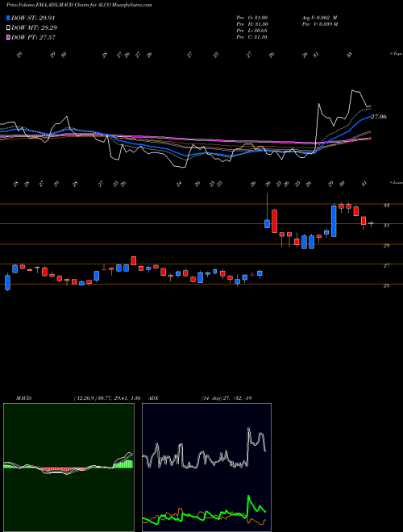Click the 29 price axis label
Screen dimensions: 403x532
click(x=386, y=246)
